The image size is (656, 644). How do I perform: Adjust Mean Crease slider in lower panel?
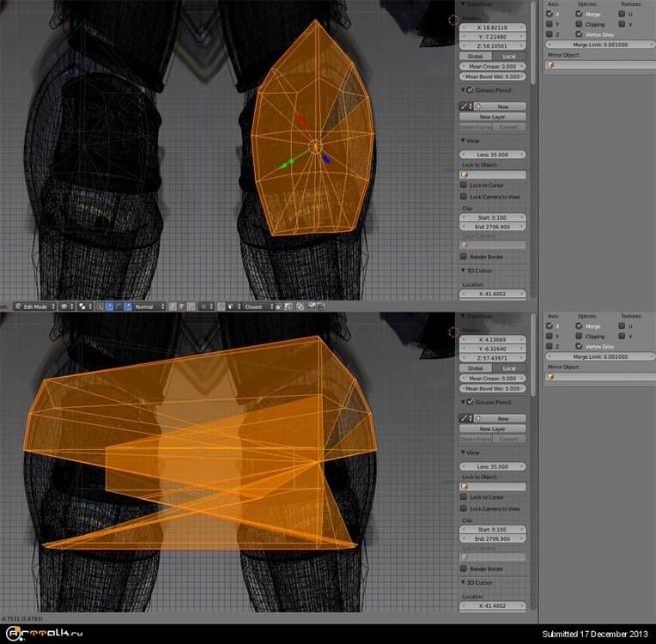(492, 379)
